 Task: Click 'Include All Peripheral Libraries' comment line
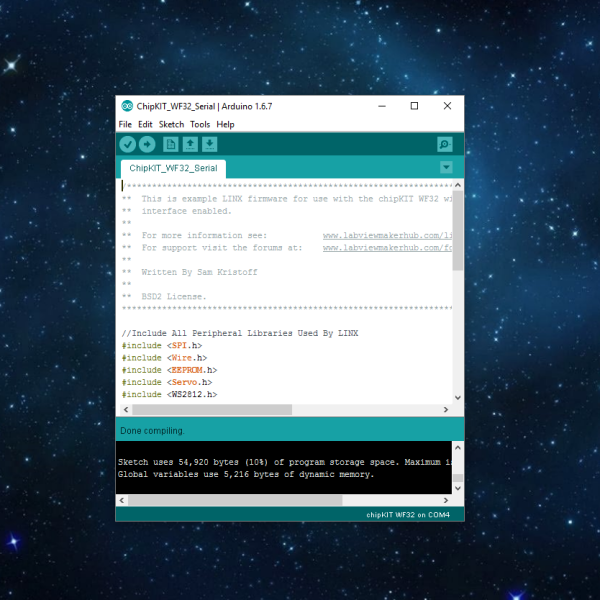240,333
